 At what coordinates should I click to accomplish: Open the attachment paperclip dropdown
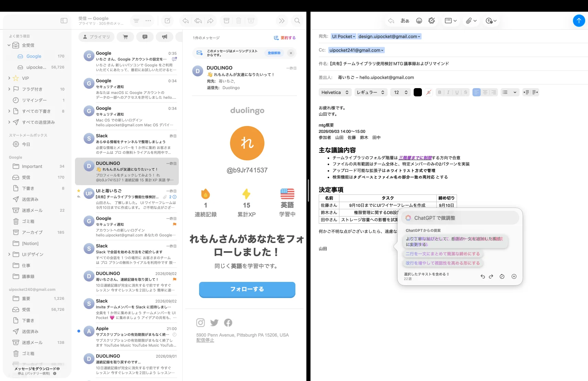pyautogui.click(x=471, y=21)
